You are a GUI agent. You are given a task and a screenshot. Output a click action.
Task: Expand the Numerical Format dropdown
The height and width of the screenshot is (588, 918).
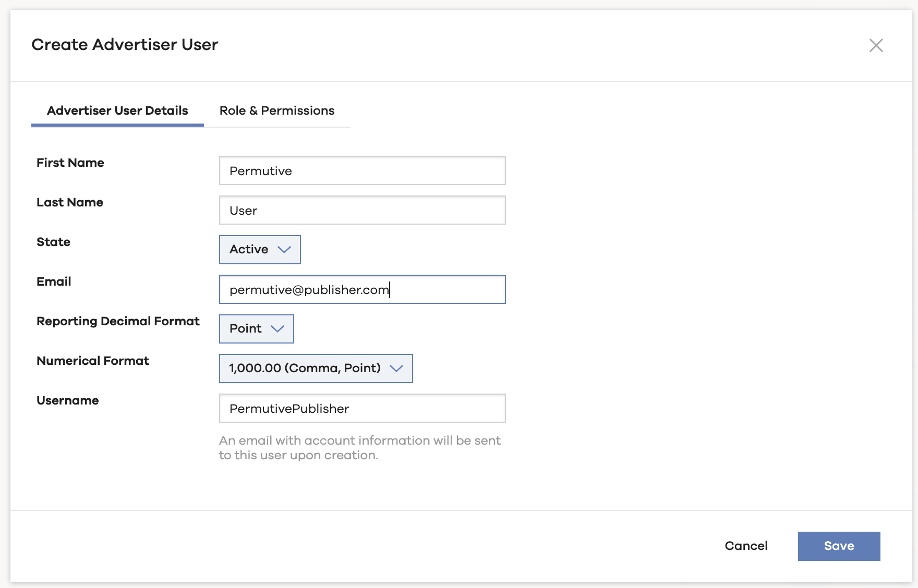(x=316, y=369)
